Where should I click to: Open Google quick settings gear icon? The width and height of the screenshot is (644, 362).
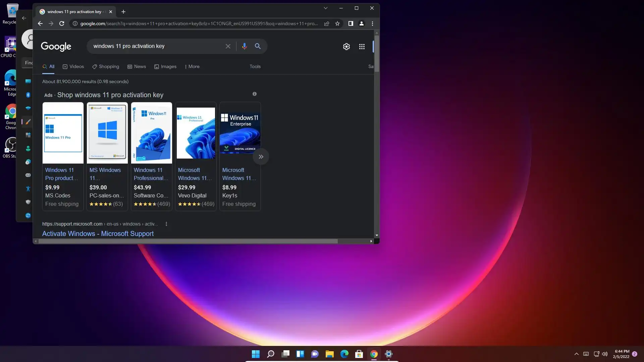coord(346,47)
